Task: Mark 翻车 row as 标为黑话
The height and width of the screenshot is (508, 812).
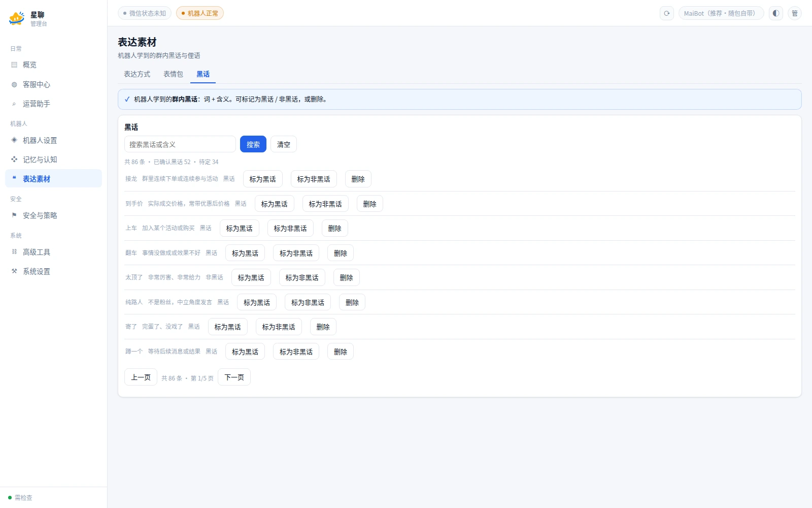Action: (245, 253)
